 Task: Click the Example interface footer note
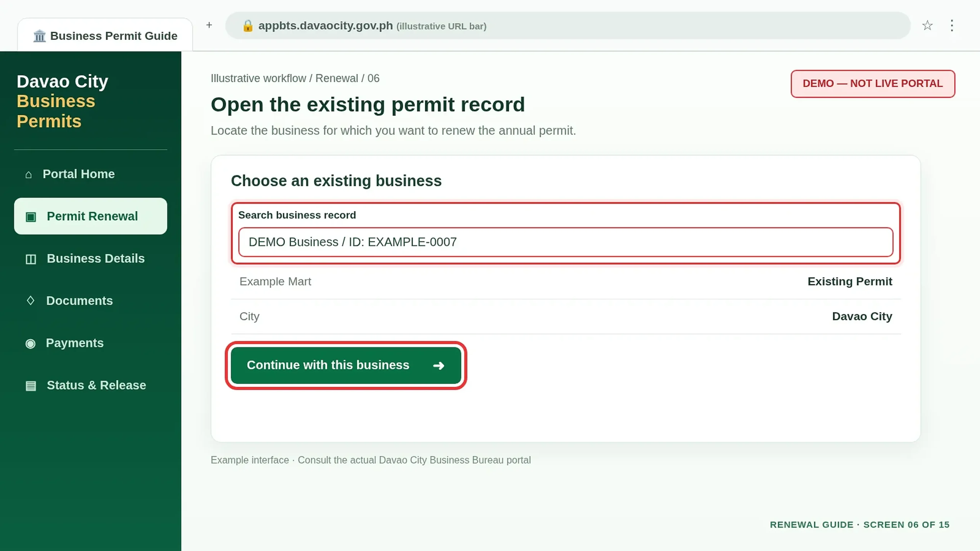point(371,460)
